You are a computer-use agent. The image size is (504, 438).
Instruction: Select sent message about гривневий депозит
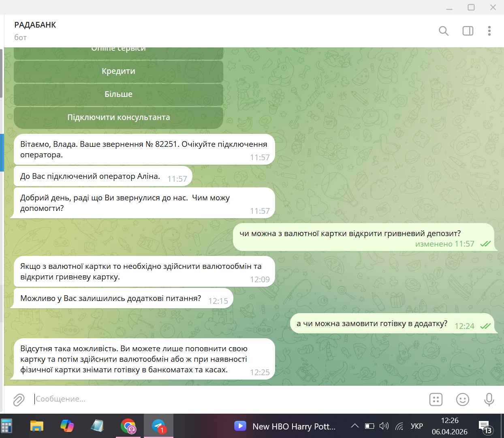(364, 237)
